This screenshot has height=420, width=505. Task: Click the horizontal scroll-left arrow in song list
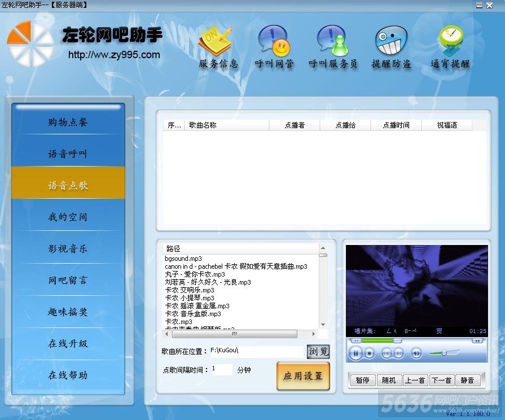(x=166, y=334)
